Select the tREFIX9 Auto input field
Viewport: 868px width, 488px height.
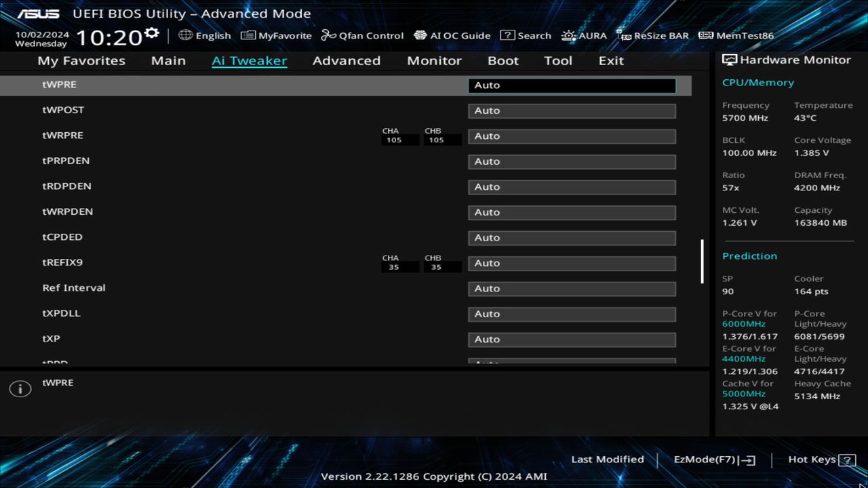coord(571,263)
